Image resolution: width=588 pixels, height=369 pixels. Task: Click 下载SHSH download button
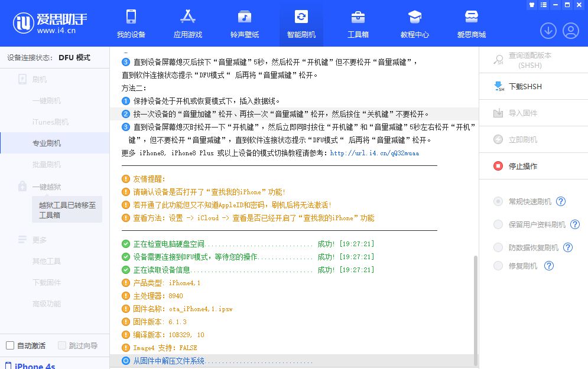[x=533, y=87]
